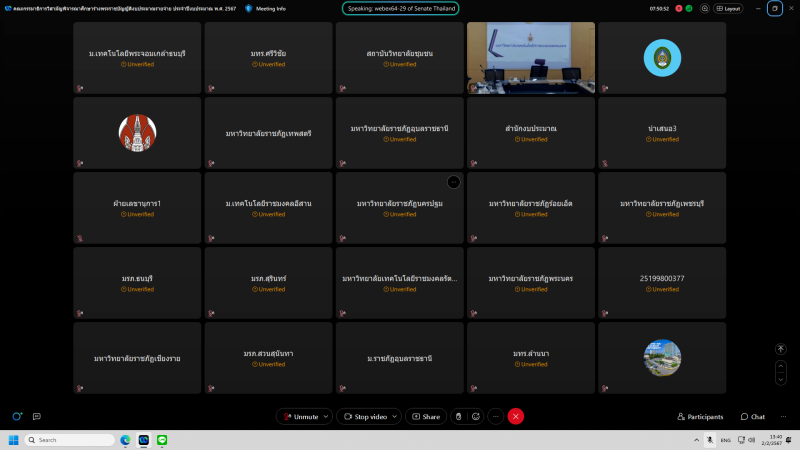
Task: Unmute the microphone
Action: [x=300, y=416]
